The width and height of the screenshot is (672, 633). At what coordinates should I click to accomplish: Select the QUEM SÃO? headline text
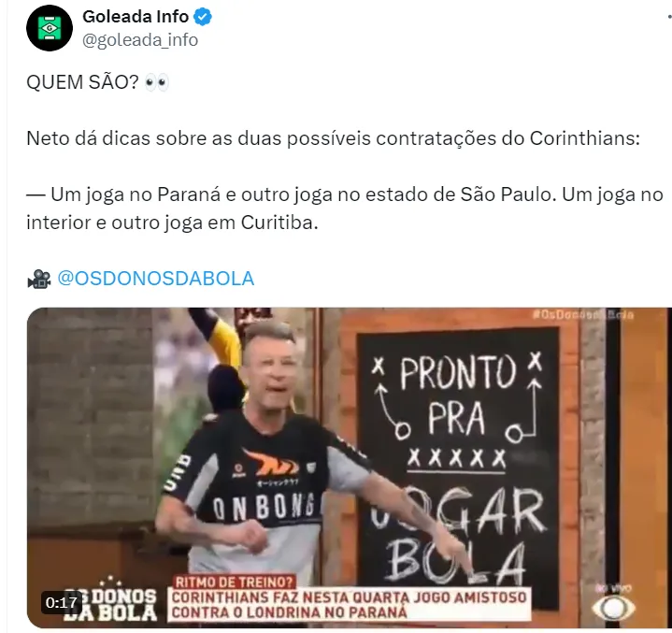(82, 82)
